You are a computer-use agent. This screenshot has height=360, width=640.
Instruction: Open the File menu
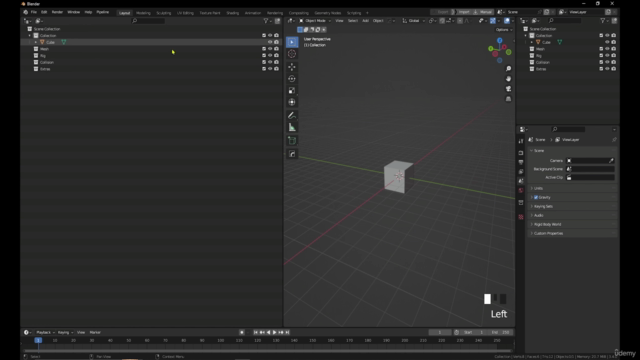[x=33, y=12]
